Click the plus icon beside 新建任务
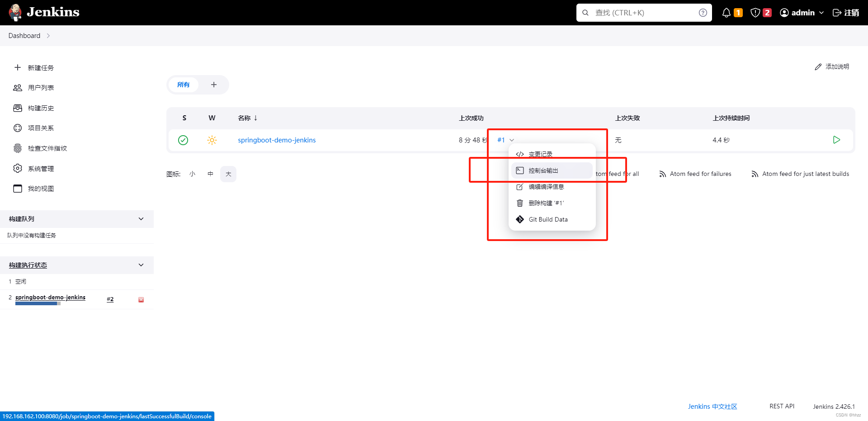This screenshot has width=868, height=421. click(x=18, y=67)
